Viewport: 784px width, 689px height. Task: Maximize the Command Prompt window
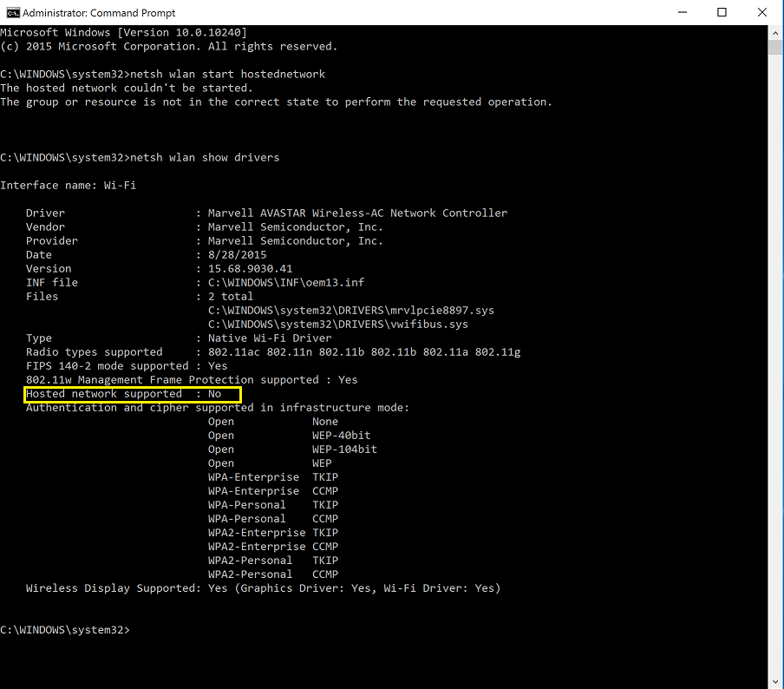722,12
